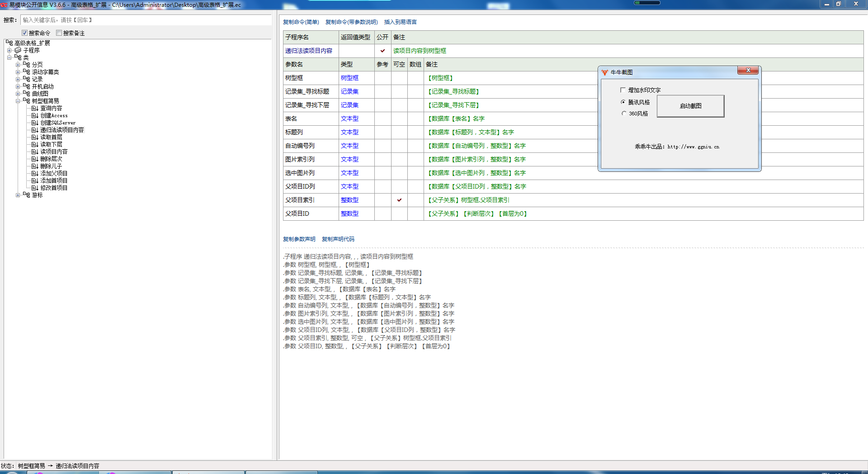Image resolution: width=868 pixels, height=474 pixels.
Task: Click the root module icon beside 高级表格_扩展
Action: tap(9, 43)
